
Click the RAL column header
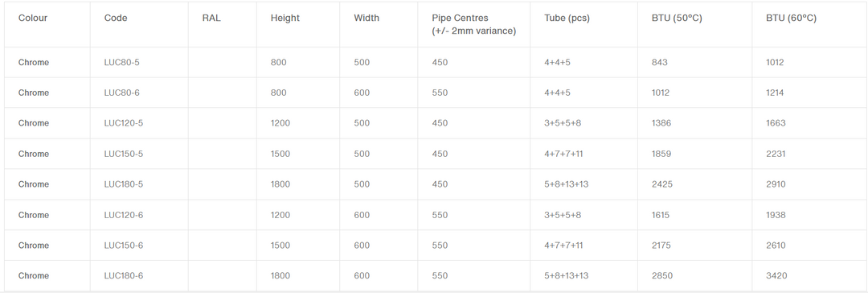tap(211, 18)
